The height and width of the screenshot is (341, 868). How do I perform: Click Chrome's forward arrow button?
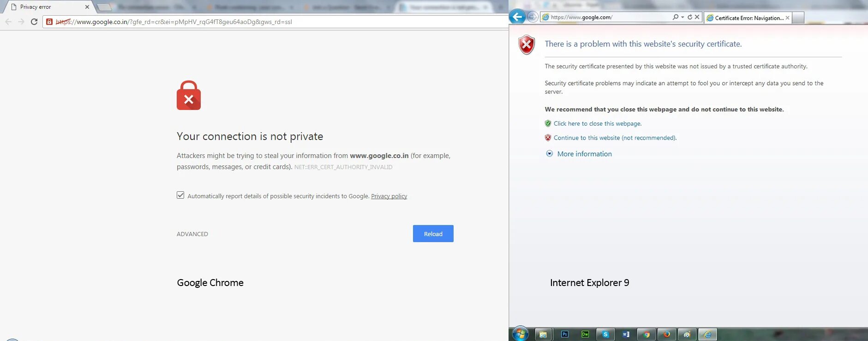pyautogui.click(x=21, y=22)
